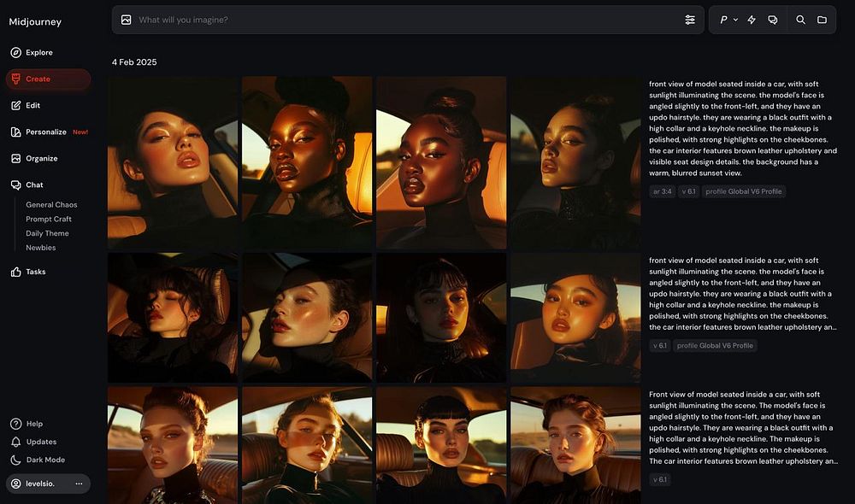Screen dimensions: 855x504
Task: Click the Dark Mode moon icon
Action: click(15, 460)
